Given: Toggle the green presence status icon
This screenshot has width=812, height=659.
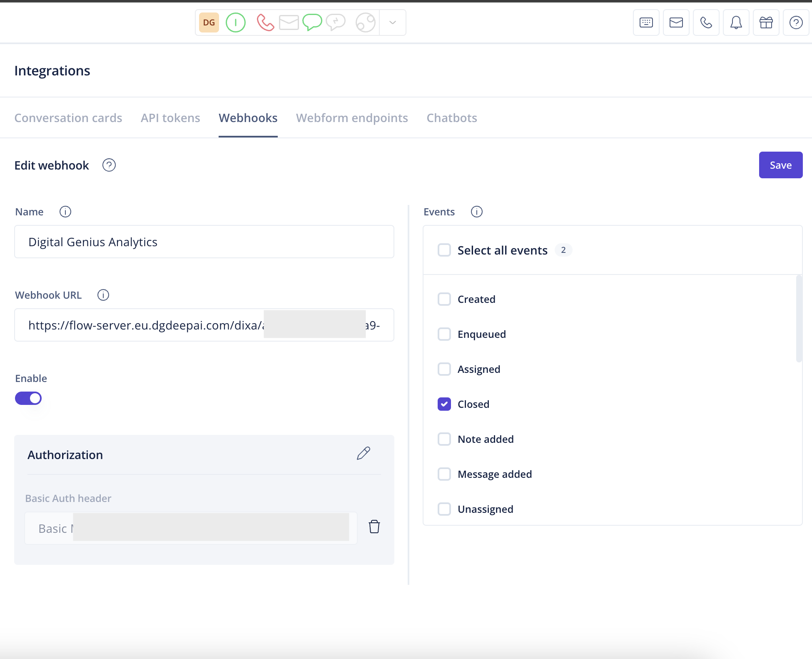Looking at the screenshot, I should [236, 22].
